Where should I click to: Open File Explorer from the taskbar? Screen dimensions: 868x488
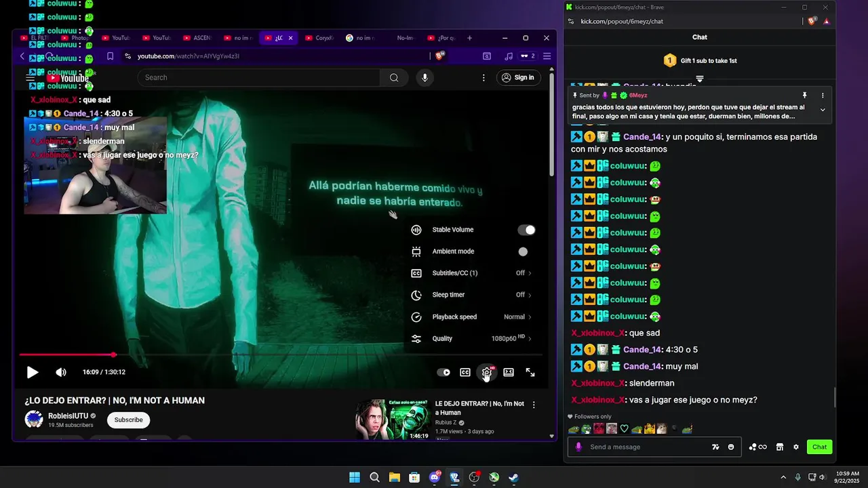coord(395,477)
